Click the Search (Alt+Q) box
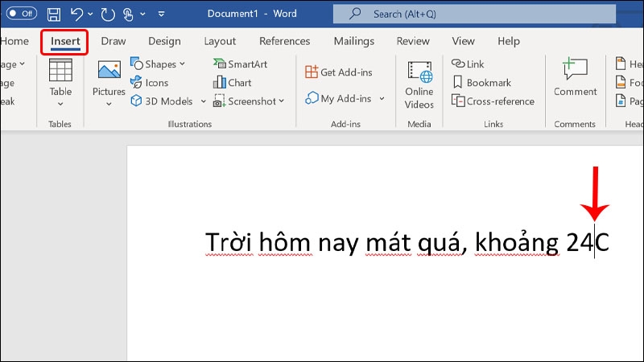Viewport: 644px width, 362px height. (474, 14)
